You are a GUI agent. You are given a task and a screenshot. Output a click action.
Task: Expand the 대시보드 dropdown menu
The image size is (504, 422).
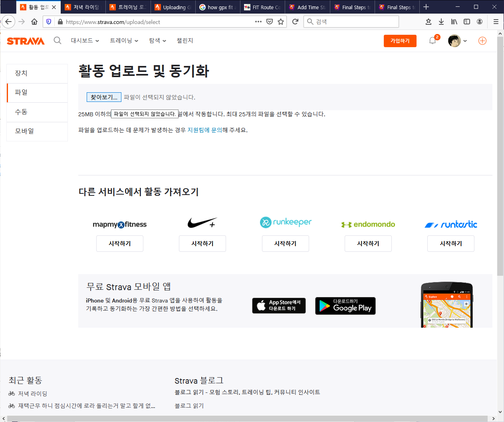[x=85, y=41]
